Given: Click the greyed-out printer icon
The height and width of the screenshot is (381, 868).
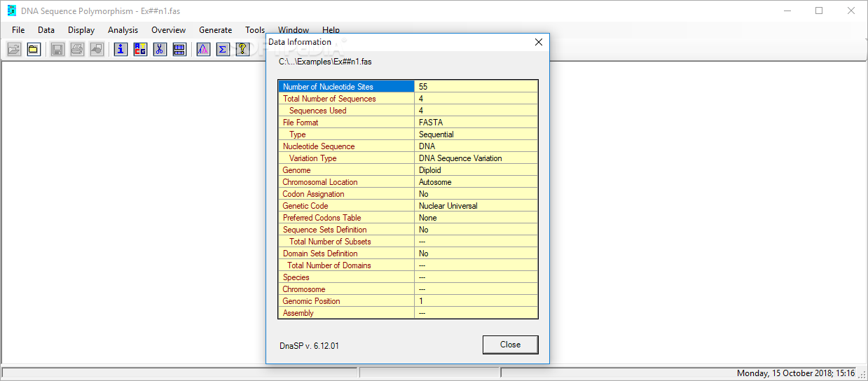Looking at the screenshot, I should pyautogui.click(x=77, y=49).
